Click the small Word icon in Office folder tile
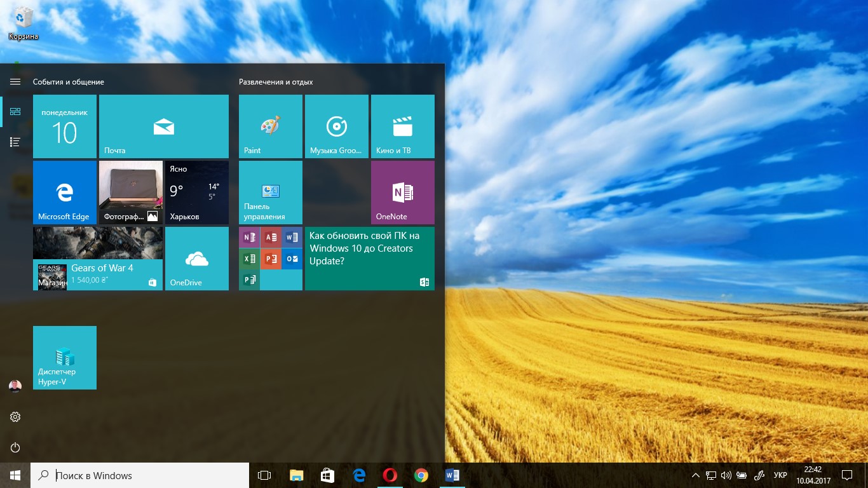This screenshot has width=868, height=488. pyautogui.click(x=292, y=238)
